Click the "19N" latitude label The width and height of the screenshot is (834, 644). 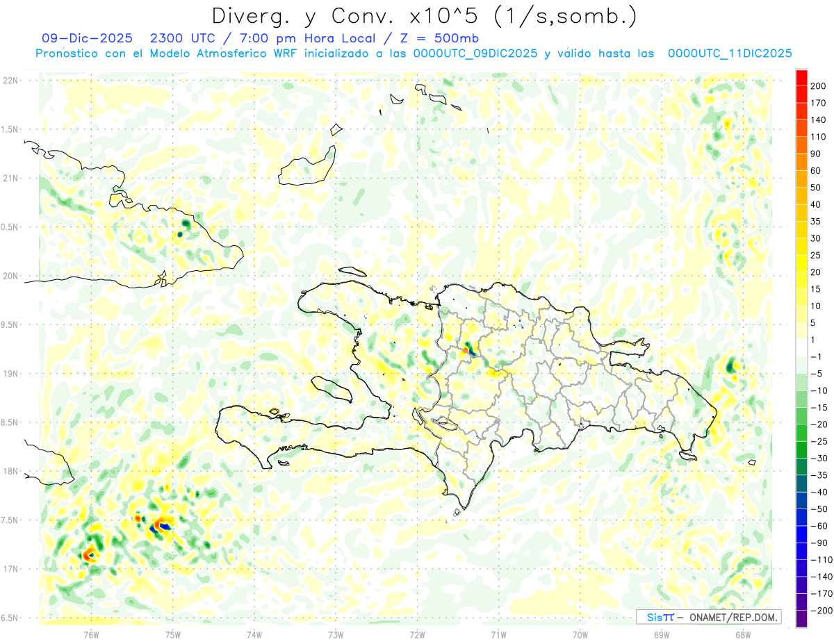10,373
